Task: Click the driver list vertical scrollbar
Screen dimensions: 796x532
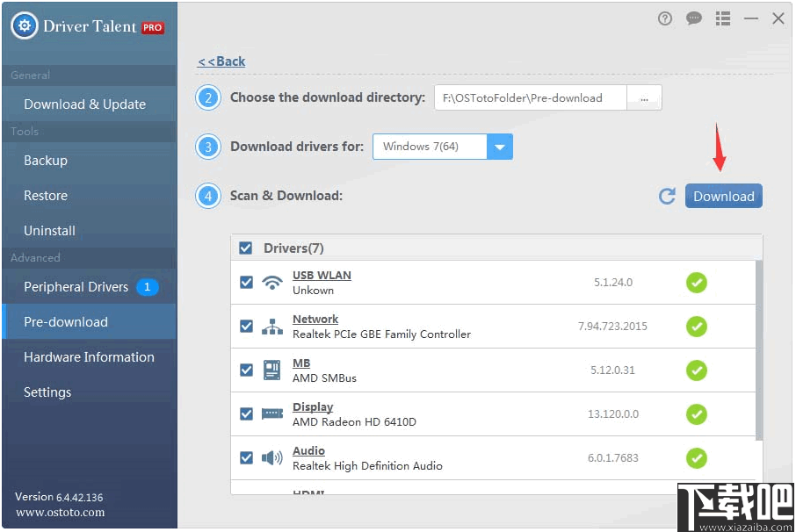Action: 759,351
